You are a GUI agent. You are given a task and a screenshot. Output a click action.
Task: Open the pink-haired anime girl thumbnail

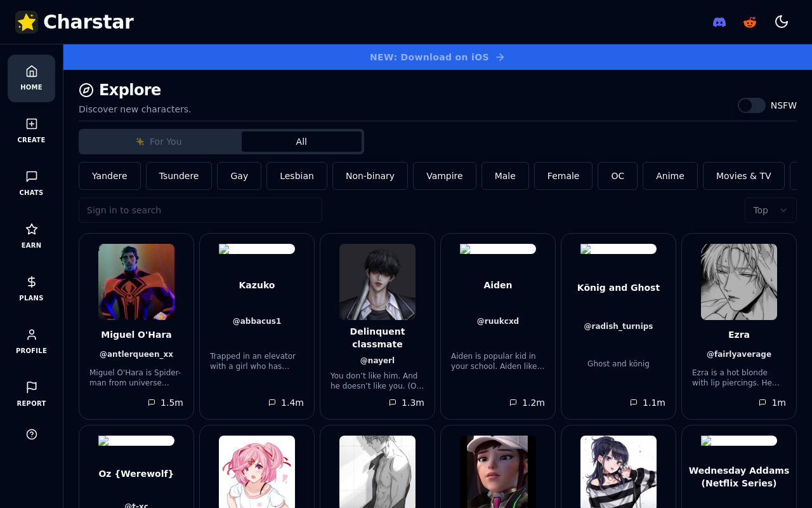[x=257, y=472]
